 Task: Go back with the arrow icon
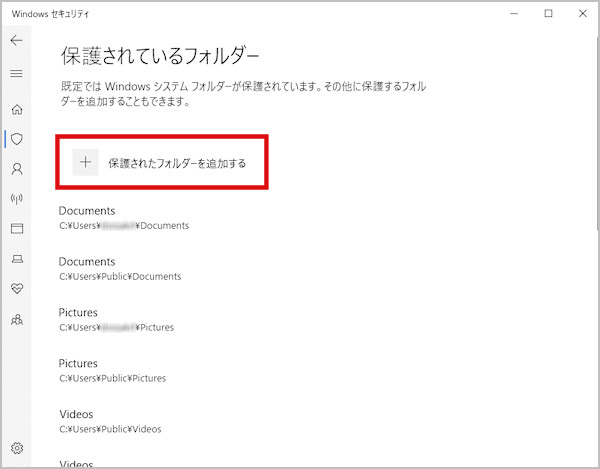pos(16,40)
